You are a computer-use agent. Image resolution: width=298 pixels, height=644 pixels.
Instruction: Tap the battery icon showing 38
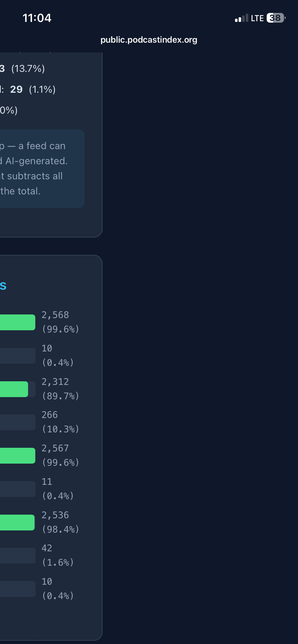click(276, 18)
